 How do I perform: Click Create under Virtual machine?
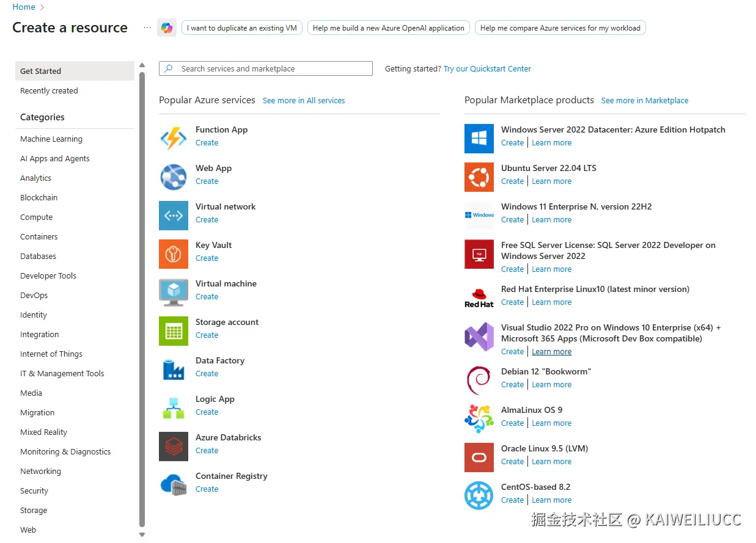click(207, 297)
